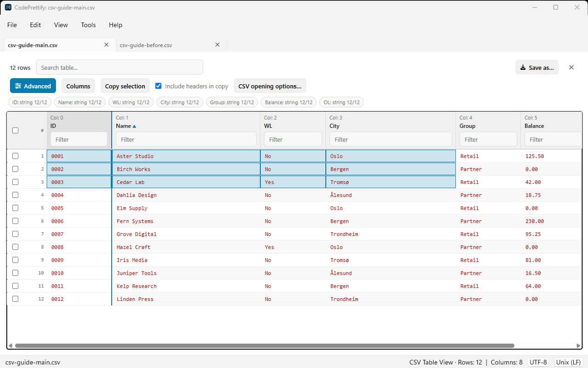Click the WL column filter field
588x368 pixels.
[x=293, y=139]
